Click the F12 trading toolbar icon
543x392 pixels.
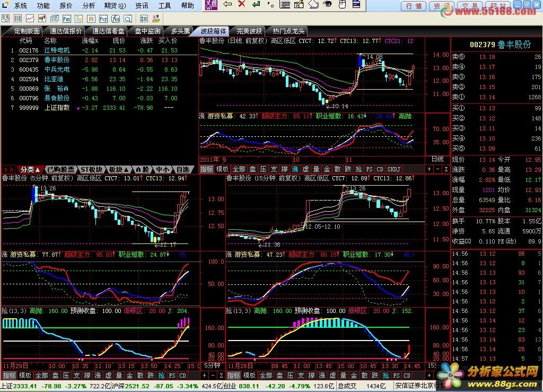(103, 19)
